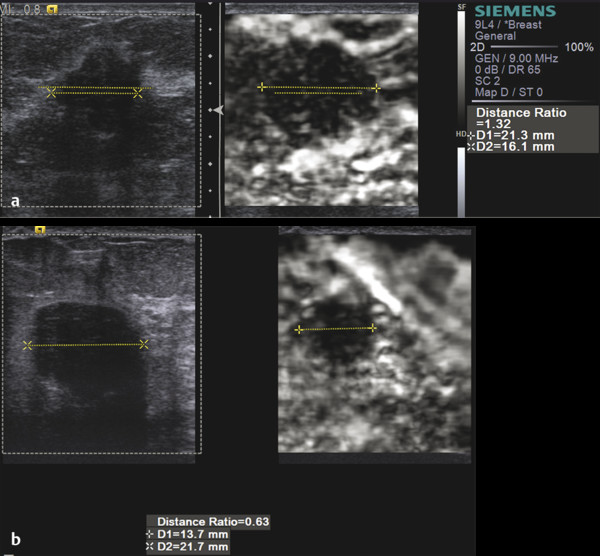The image size is (600, 556).
Task: Select left plus caliper on panel b elastogram
Action: [x=298, y=329]
